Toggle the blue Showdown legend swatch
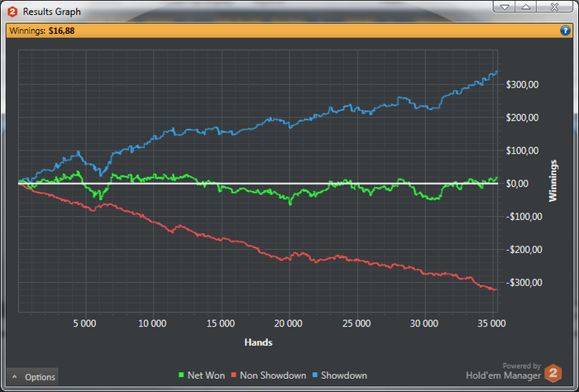Screen dimensions: 579x392 pyautogui.click(x=314, y=375)
